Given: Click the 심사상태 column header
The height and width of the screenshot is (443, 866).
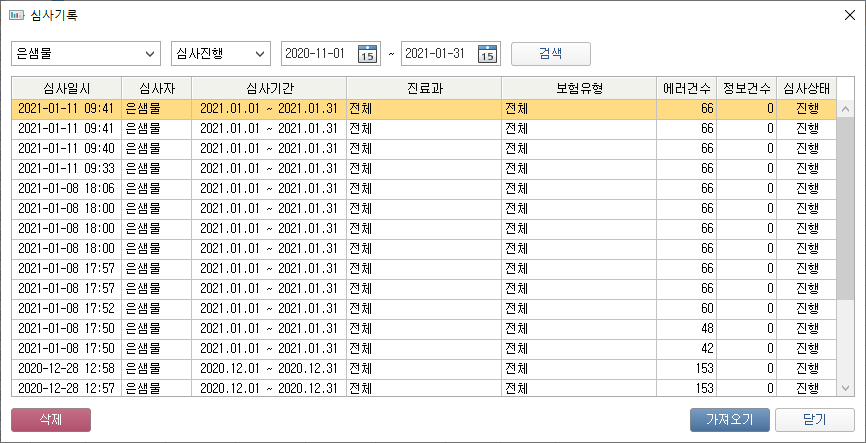Looking at the screenshot, I should [x=805, y=88].
